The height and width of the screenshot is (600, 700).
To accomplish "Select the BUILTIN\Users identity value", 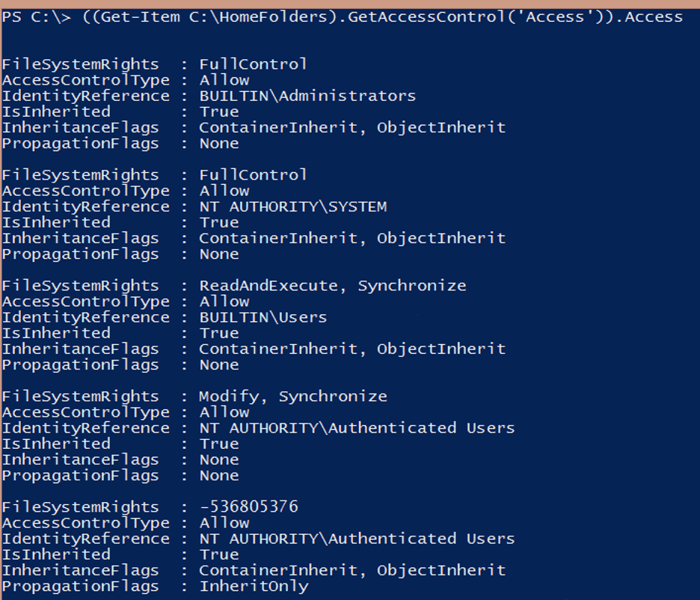I will point(262,317).
